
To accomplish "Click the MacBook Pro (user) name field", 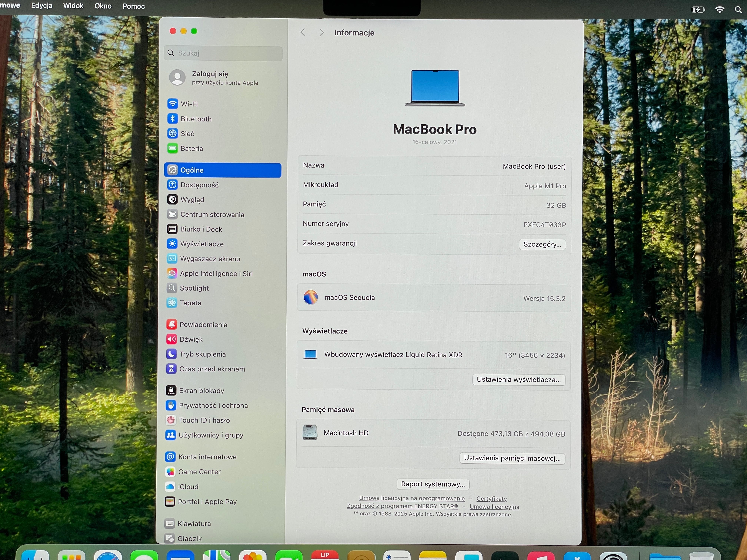I will pyautogui.click(x=534, y=166).
